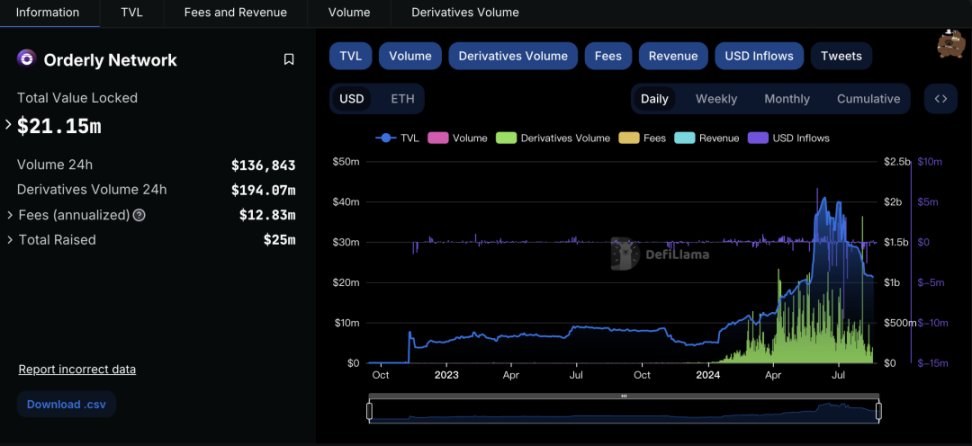Disable the USD Inflows chart series
The image size is (972, 446).
(x=759, y=56)
